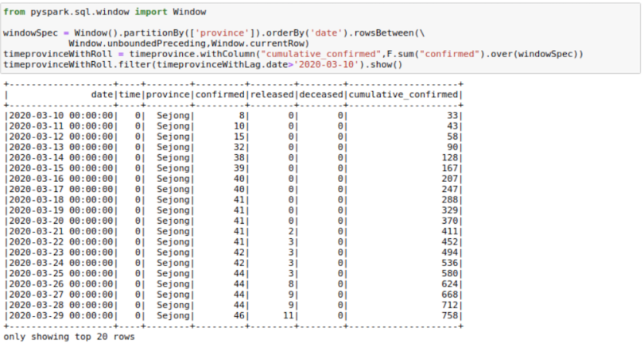Screen dimensions: 644x347
Task: Click 'pyspark.sql.window' module name
Action: (80, 12)
